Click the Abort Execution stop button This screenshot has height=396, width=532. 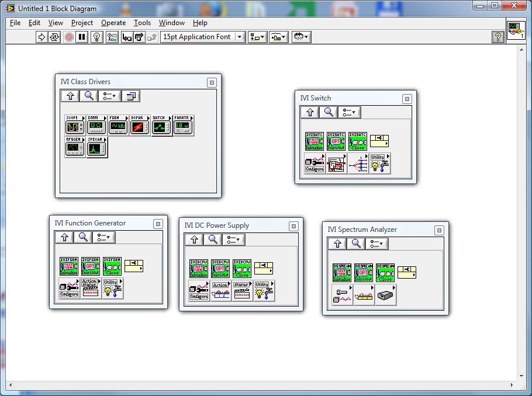pos(69,37)
